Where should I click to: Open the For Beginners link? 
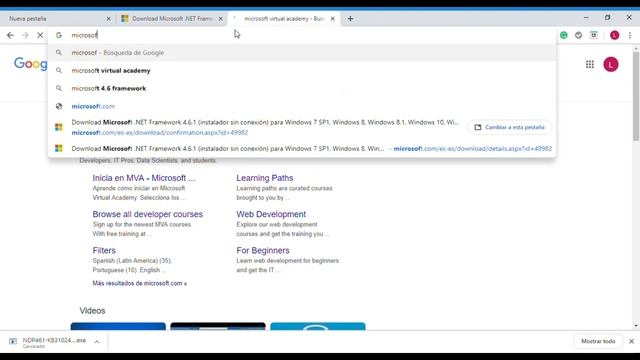(x=263, y=251)
